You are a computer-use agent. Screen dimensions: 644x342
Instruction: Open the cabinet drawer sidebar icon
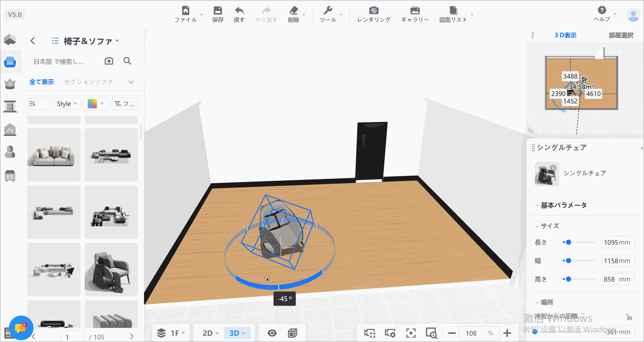click(10, 176)
